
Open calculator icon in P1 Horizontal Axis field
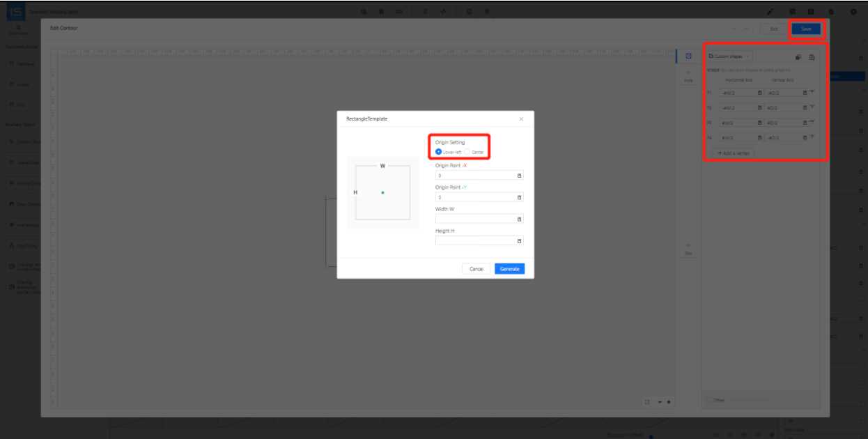click(760, 93)
